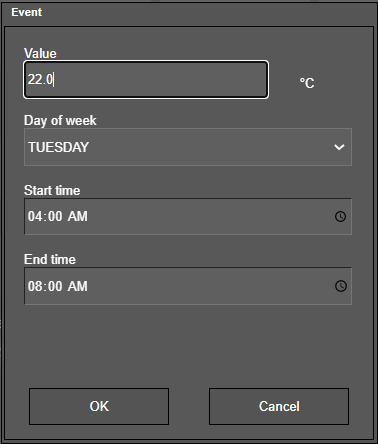Confirm the event with OK
The image size is (378, 444).
coord(99,406)
